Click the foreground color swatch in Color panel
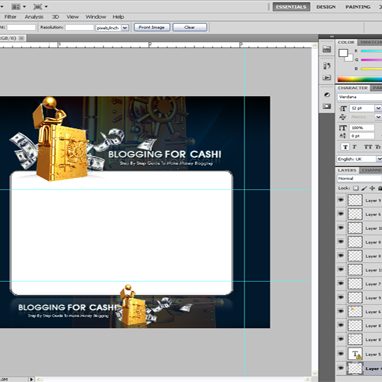The image size is (382, 382). point(343,53)
